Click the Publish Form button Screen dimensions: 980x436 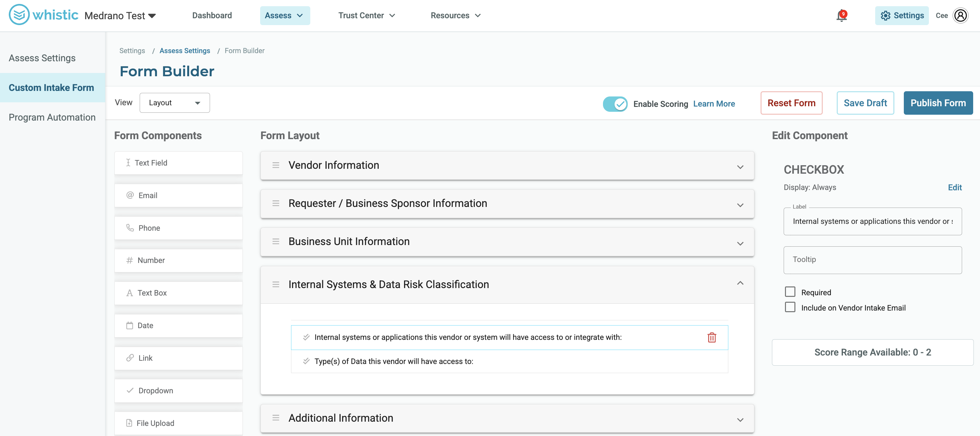[x=938, y=103]
